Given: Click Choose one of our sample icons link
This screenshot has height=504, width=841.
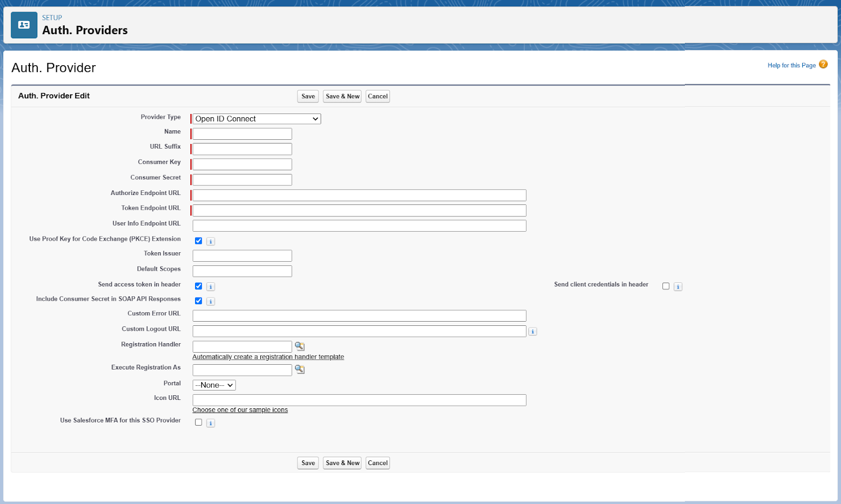Looking at the screenshot, I should point(240,410).
